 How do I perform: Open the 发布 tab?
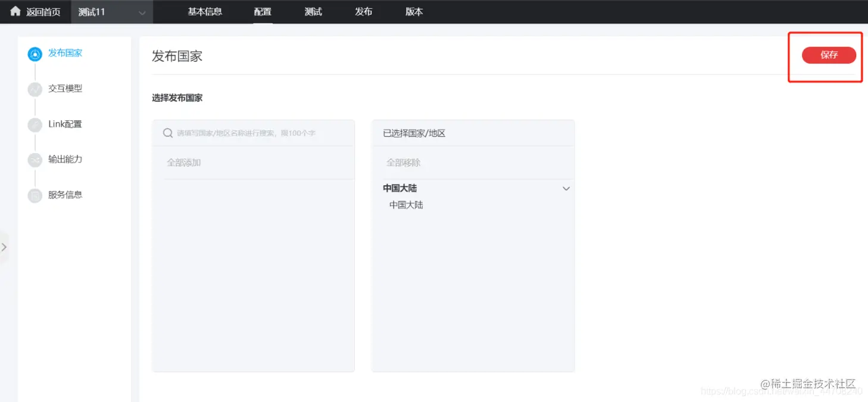point(363,11)
